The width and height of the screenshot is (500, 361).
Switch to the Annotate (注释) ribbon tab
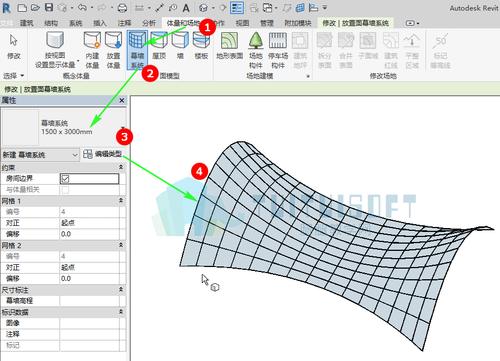[x=124, y=23]
